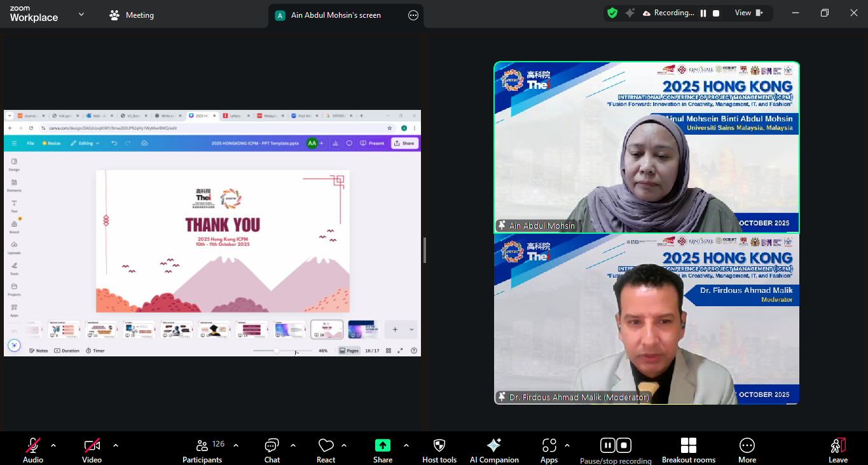This screenshot has width=868, height=465.
Task: Leave the meeting
Action: [x=837, y=450]
